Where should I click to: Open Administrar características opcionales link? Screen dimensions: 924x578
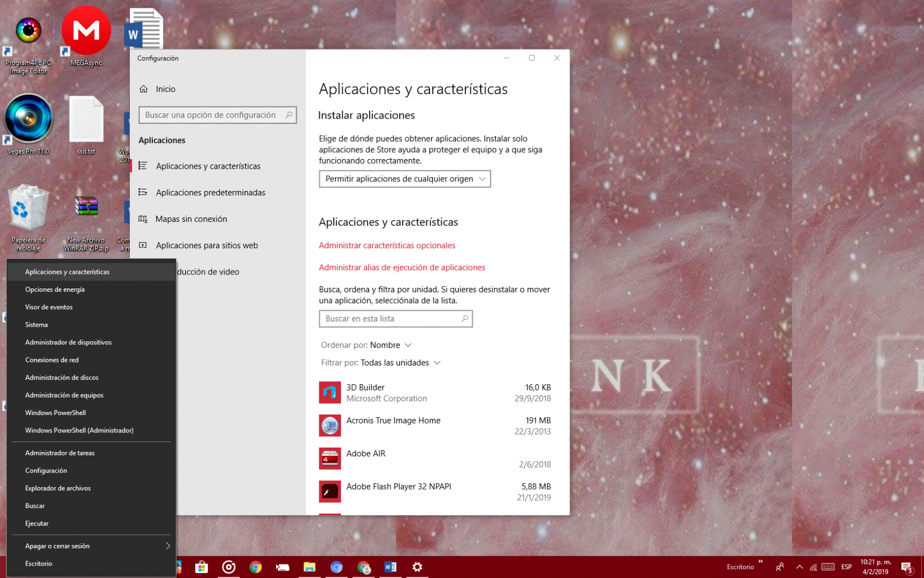click(387, 245)
